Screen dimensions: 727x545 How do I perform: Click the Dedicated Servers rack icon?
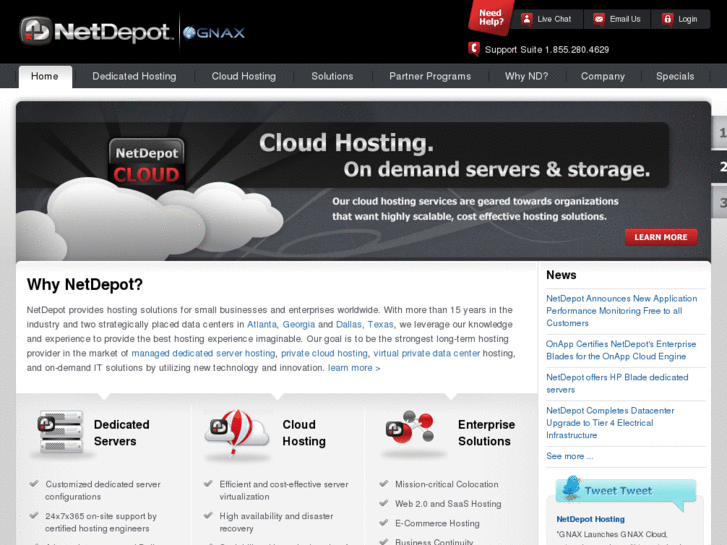click(61, 432)
